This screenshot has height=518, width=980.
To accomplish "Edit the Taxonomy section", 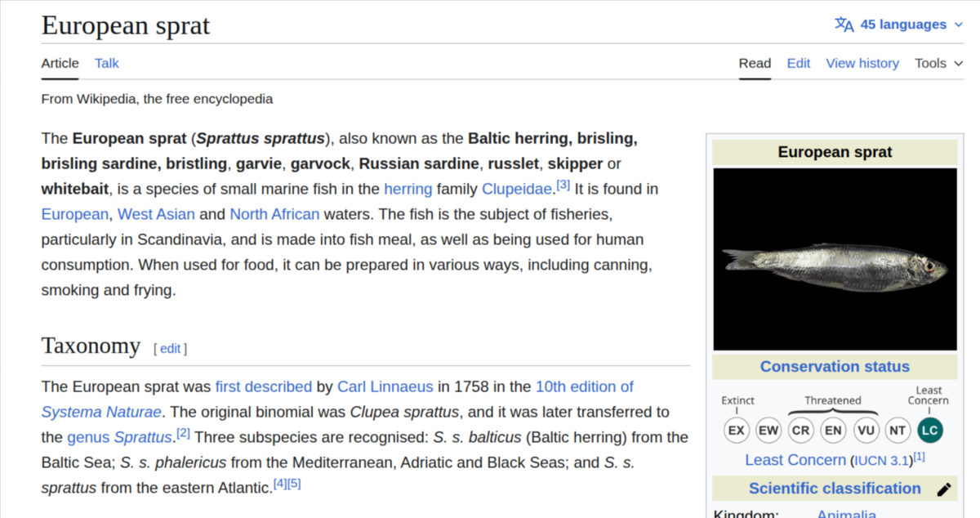I will [170, 349].
